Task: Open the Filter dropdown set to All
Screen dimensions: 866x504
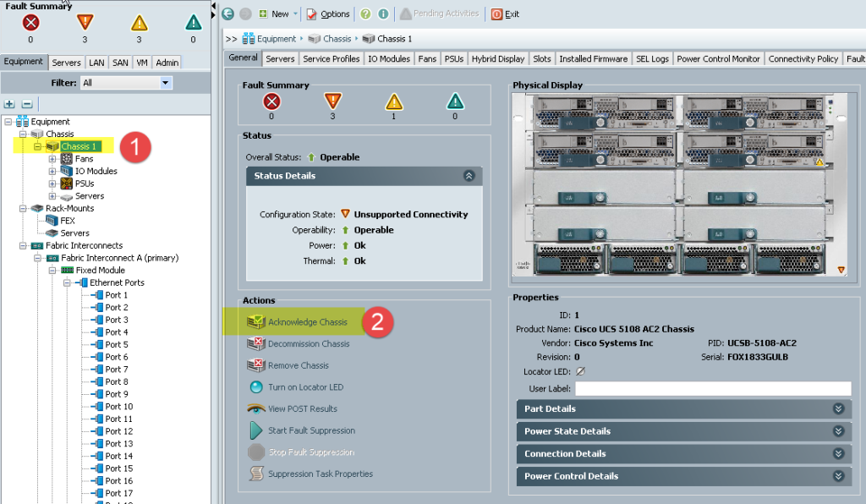Action: pyautogui.click(x=127, y=83)
